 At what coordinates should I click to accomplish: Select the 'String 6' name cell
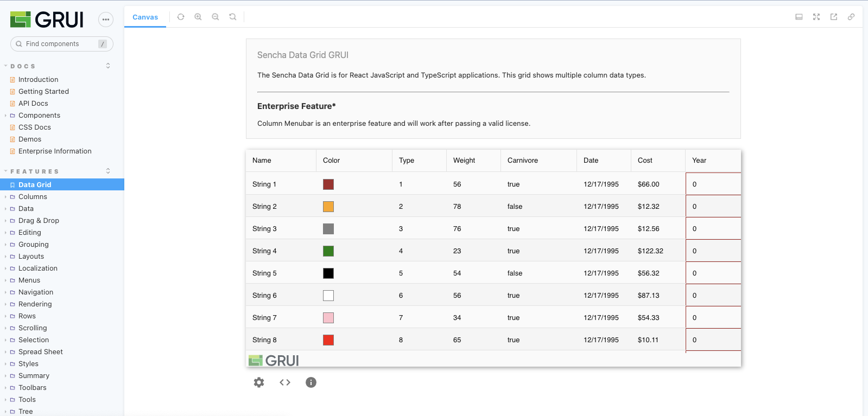coord(281,296)
